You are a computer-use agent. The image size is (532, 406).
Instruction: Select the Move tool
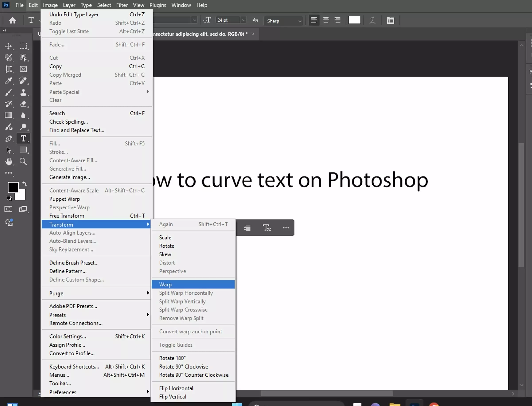(9, 46)
